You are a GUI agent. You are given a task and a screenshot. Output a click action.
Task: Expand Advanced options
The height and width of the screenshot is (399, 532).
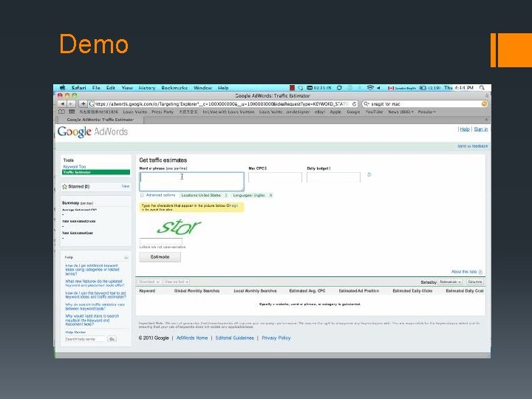(158, 195)
